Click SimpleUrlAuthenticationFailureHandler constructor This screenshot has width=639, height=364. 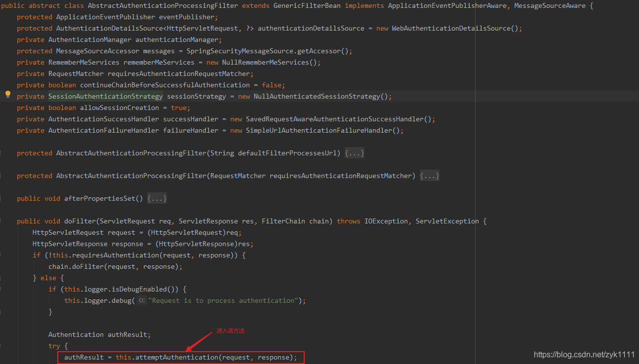point(319,131)
